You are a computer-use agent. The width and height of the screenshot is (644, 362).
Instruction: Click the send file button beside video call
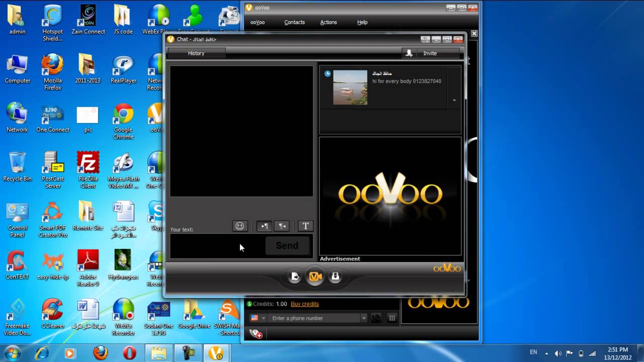coord(295,277)
